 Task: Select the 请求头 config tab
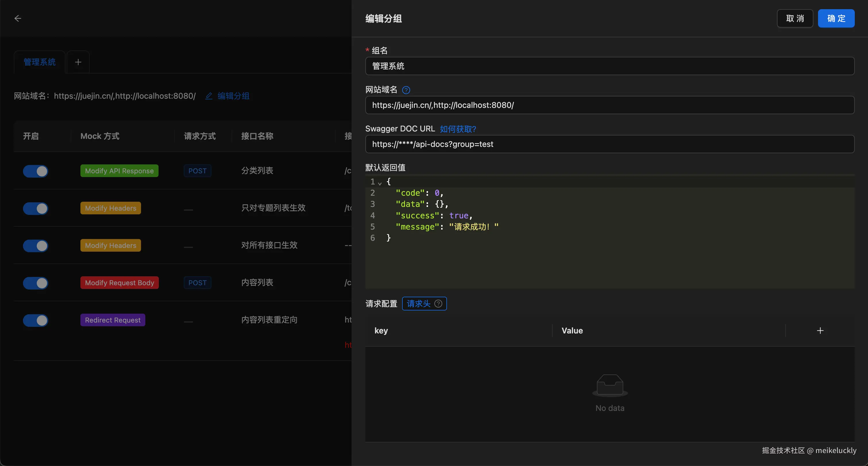[x=418, y=304]
